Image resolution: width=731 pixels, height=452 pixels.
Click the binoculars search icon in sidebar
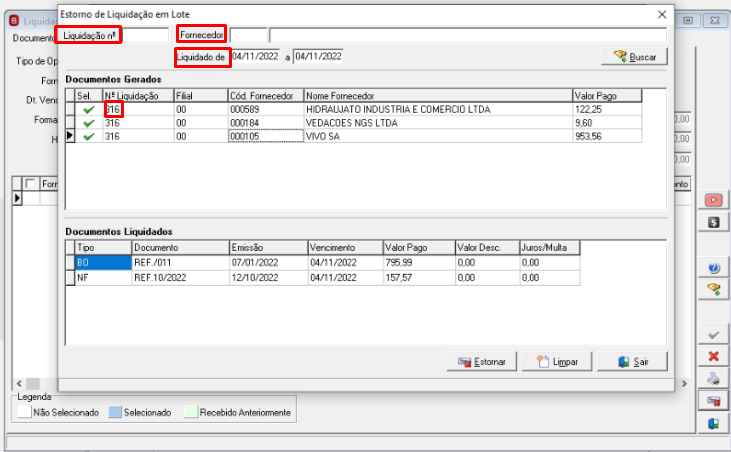click(713, 289)
